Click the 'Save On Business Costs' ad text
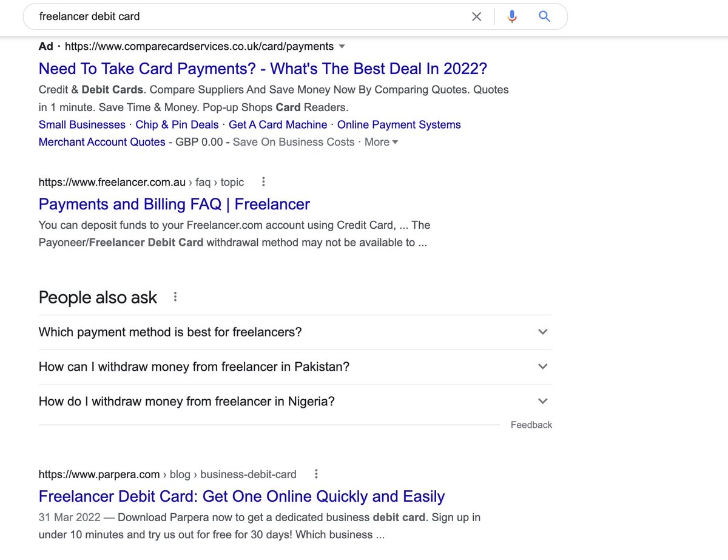This screenshot has height=560, width=728. point(294,142)
